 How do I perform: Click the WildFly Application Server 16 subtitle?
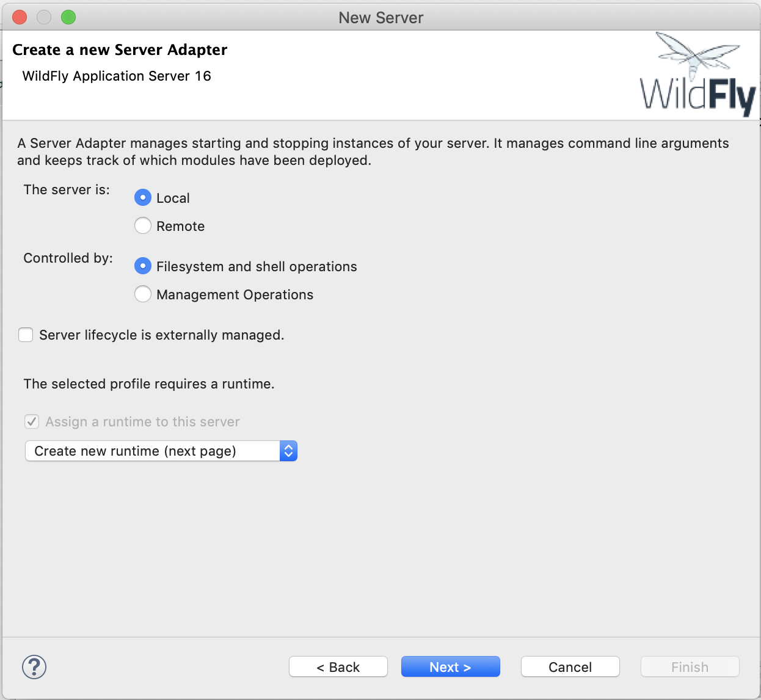117,76
